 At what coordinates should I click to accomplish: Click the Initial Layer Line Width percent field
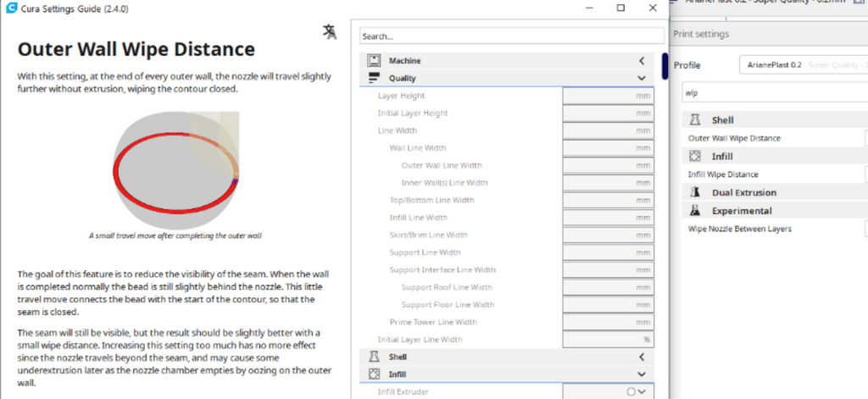click(608, 339)
